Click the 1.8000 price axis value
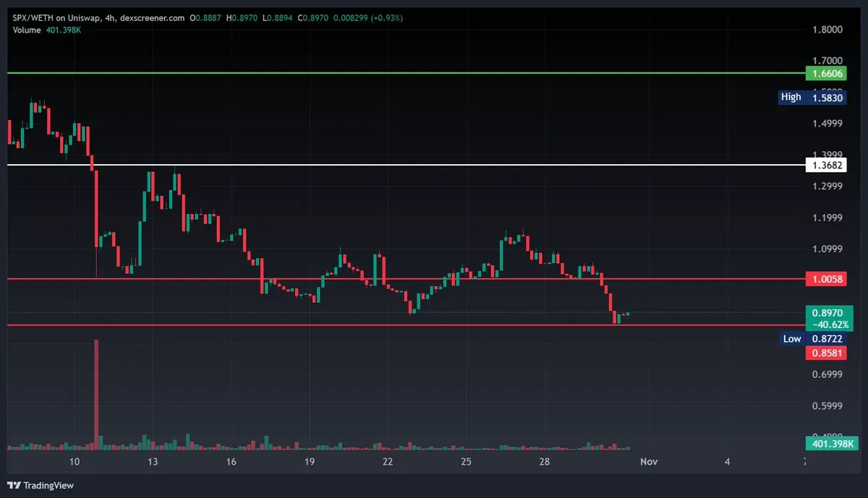This screenshot has width=868, height=498. pos(828,30)
